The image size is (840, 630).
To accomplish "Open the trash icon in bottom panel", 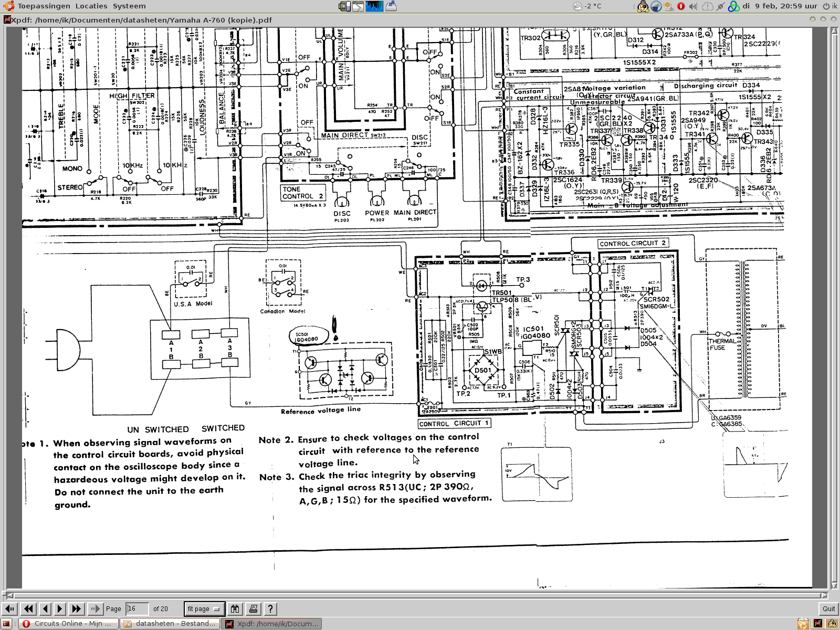I will 803,624.
